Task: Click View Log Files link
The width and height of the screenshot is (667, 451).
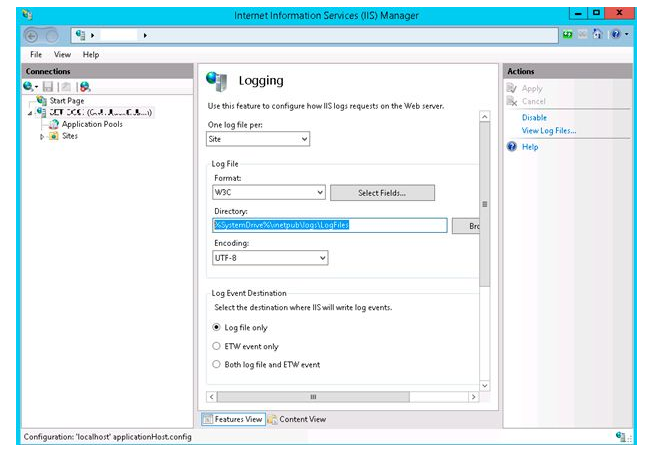Action: pos(549,131)
